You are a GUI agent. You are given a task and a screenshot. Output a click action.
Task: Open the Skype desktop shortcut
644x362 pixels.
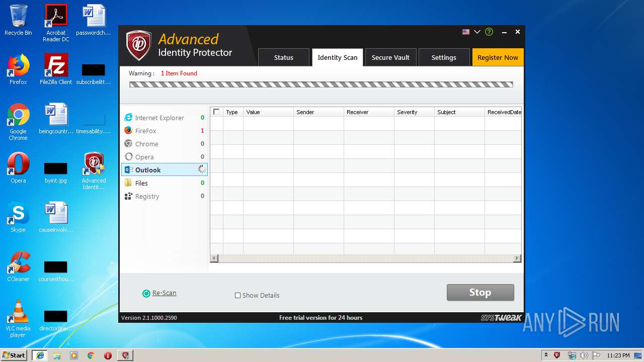[18, 217]
